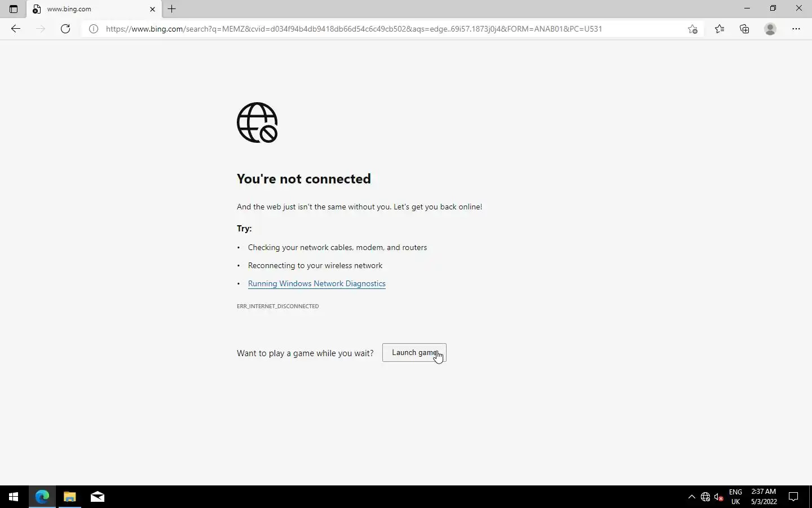This screenshot has width=812, height=508.
Task: Close the www.bing.com tab
Action: (152, 9)
